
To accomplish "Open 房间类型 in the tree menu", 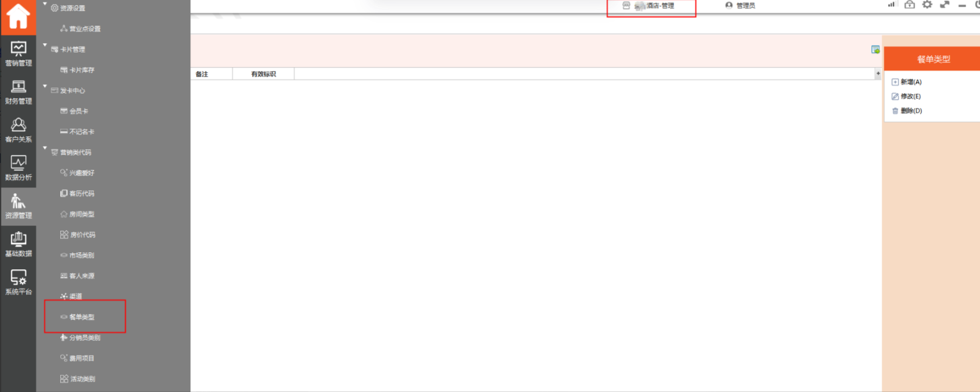I will (82, 214).
